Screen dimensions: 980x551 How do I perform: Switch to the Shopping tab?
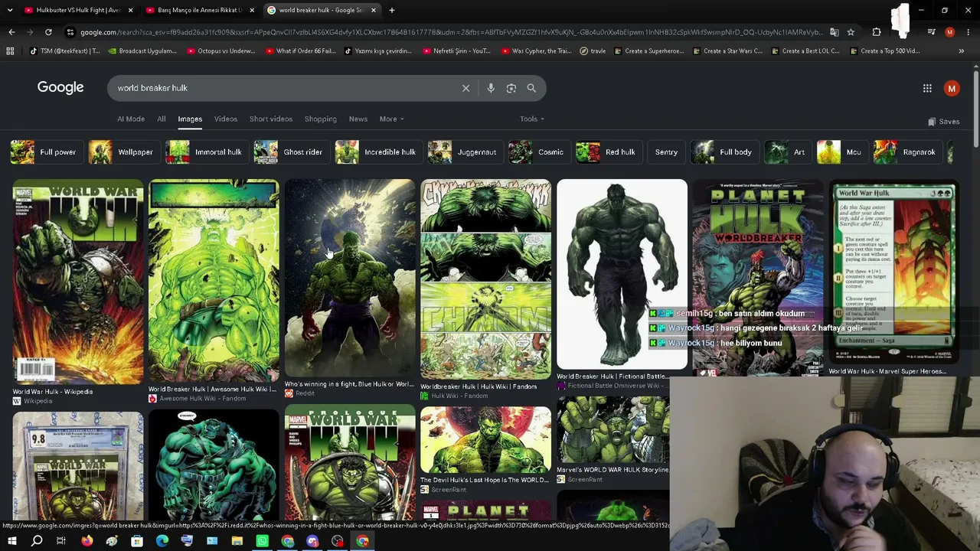[321, 119]
